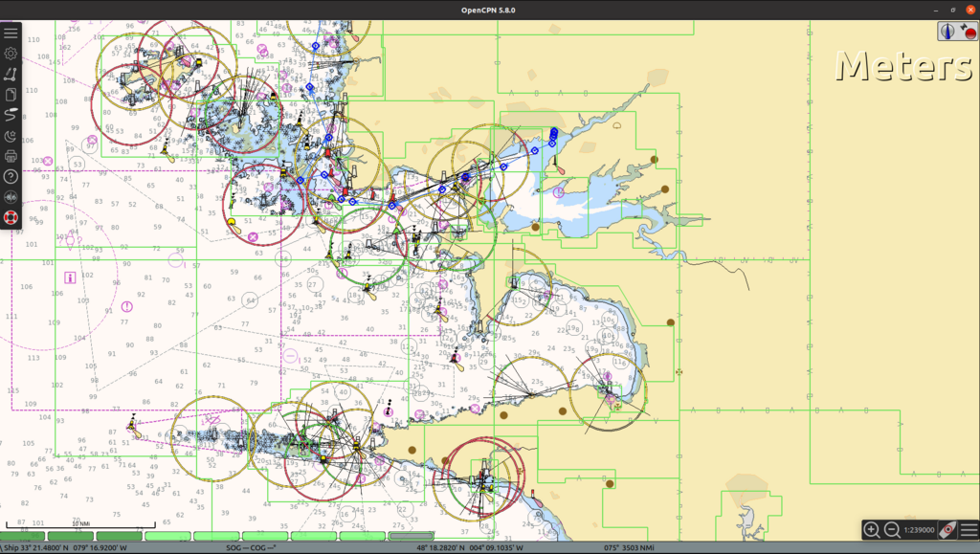This screenshot has height=554, width=980.
Task: Zoom out of the chart
Action: 892,530
